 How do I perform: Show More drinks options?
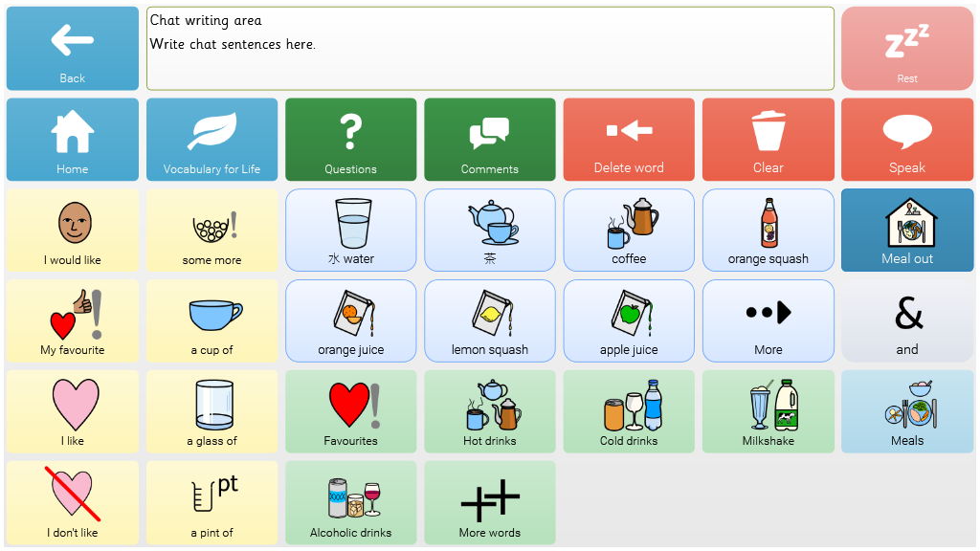[768, 320]
